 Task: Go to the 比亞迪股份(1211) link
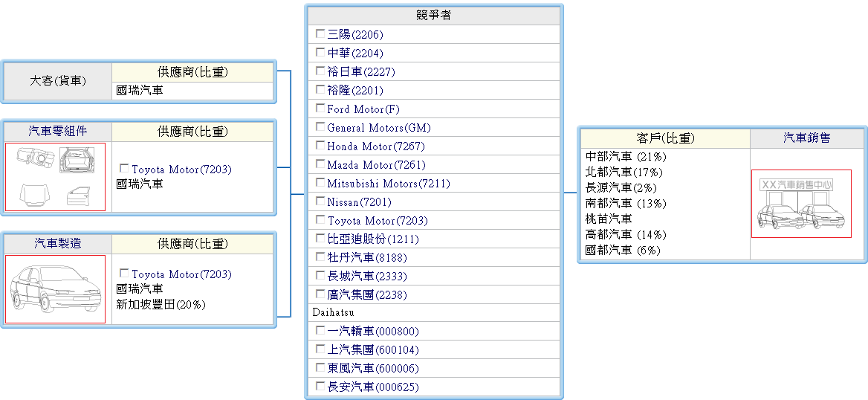click(x=373, y=239)
